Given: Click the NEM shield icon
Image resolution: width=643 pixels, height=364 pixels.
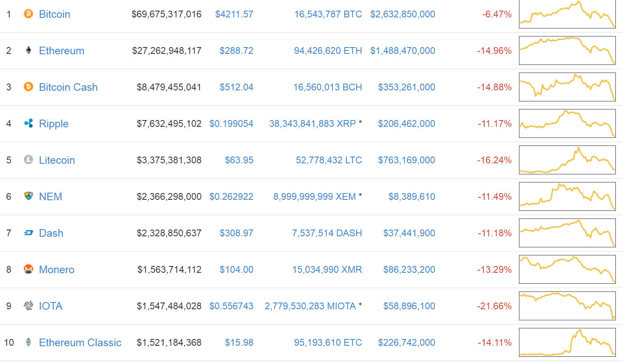Looking at the screenshot, I should pyautogui.click(x=28, y=196).
